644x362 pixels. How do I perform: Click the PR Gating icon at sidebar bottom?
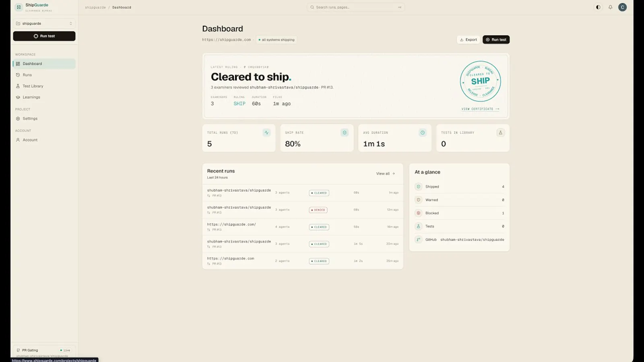pyautogui.click(x=18, y=350)
